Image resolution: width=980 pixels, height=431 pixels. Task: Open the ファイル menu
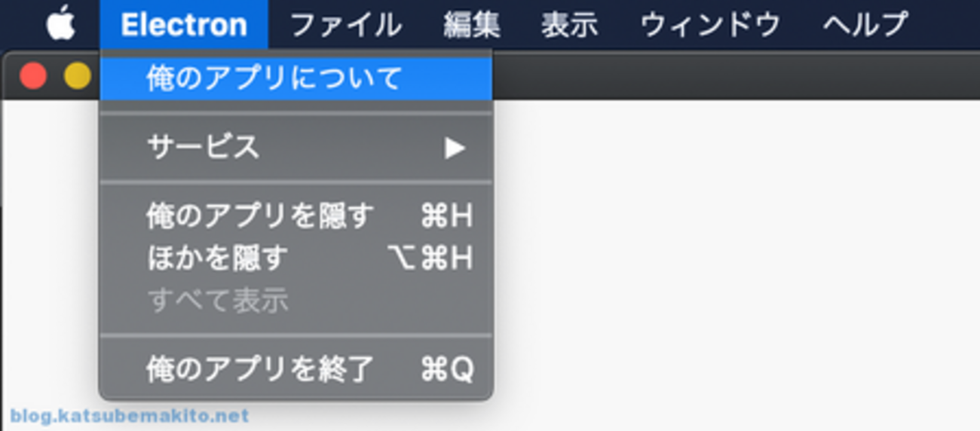tap(345, 24)
